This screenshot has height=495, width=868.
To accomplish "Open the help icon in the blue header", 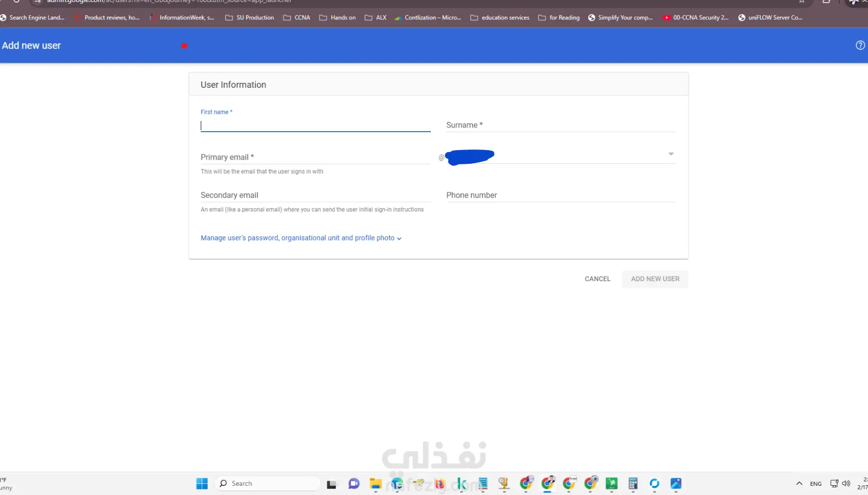I will click(860, 45).
